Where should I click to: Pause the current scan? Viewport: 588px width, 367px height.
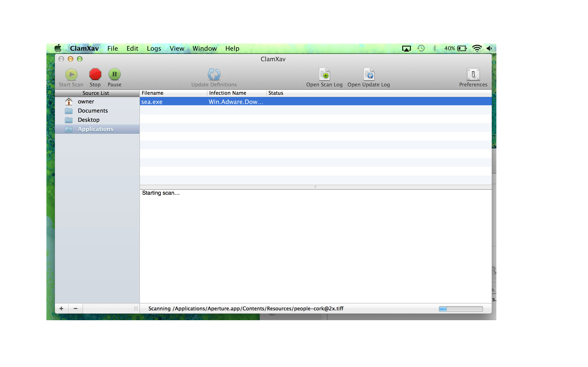[114, 75]
